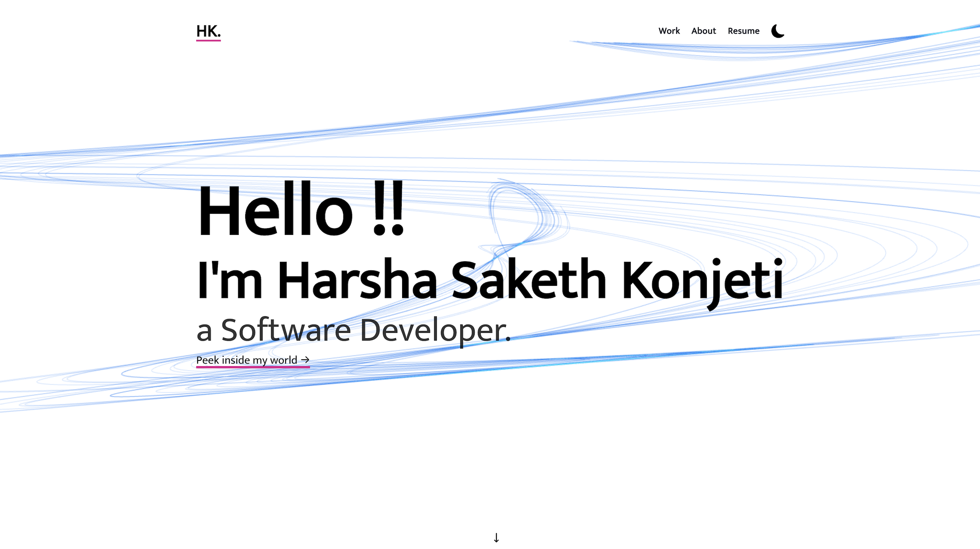Enable night theme using the moon toggle
The width and height of the screenshot is (980, 549).
tap(777, 32)
